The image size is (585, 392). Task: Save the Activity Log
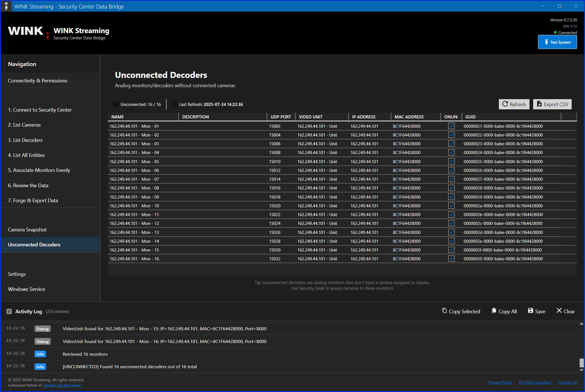tap(537, 311)
